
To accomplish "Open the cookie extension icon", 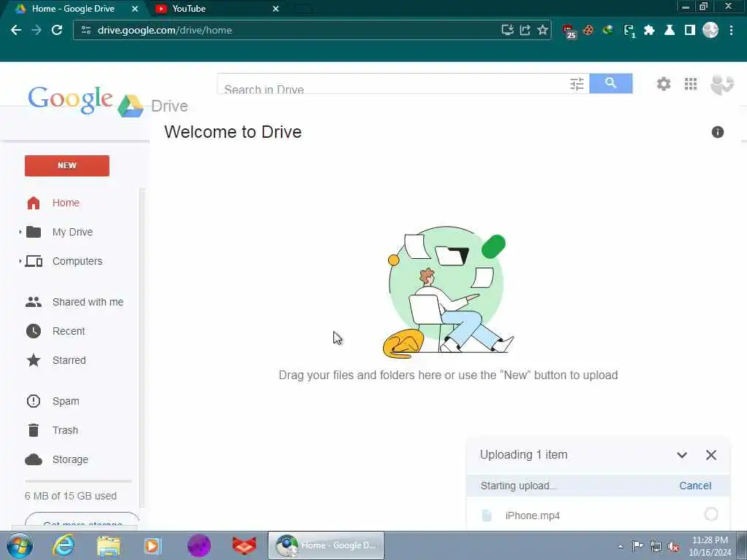I will [589, 31].
